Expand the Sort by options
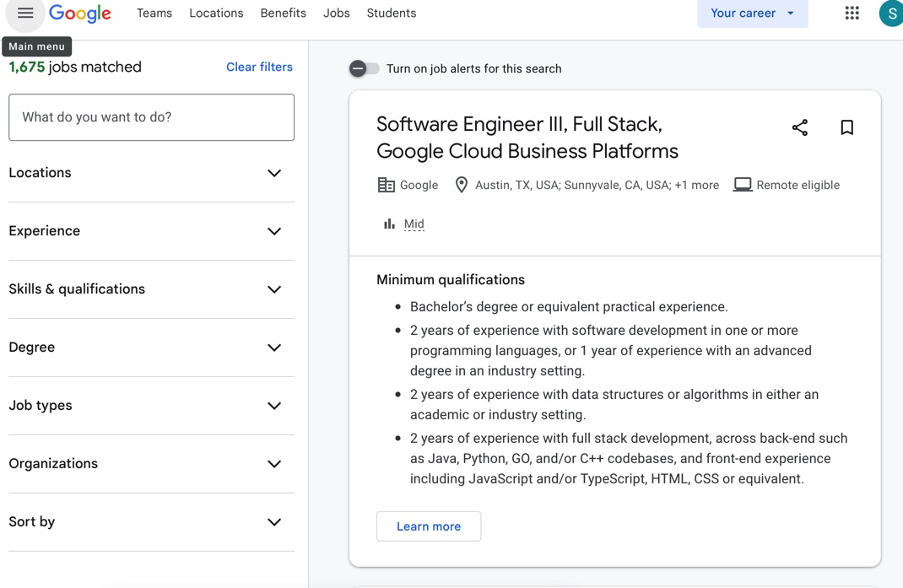 [151, 521]
